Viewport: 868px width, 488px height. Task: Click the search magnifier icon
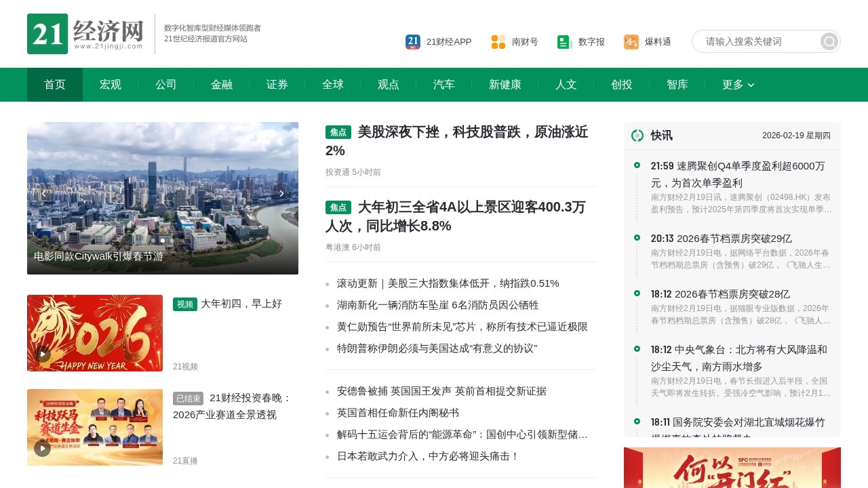[x=828, y=41]
